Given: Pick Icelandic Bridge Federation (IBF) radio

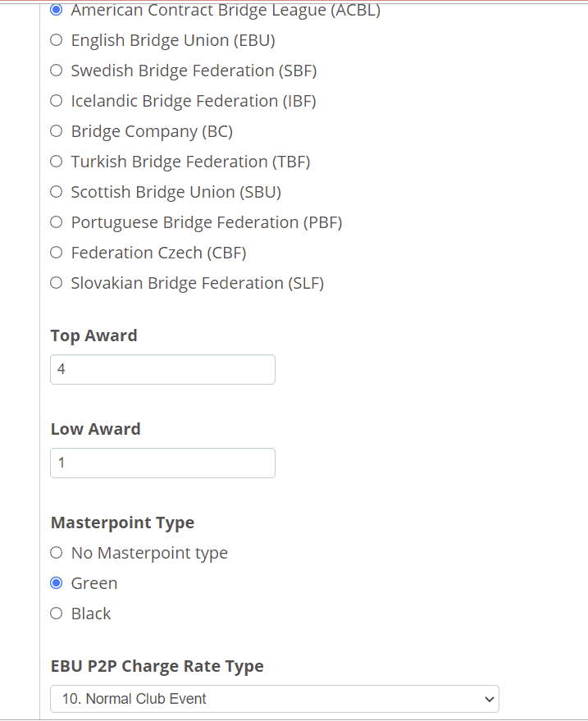Looking at the screenshot, I should coord(56,101).
